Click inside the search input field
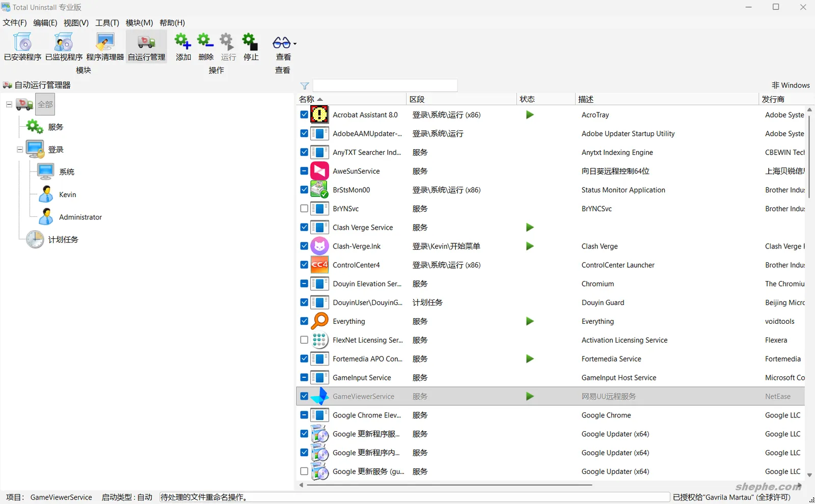This screenshot has width=815, height=504. pos(386,85)
